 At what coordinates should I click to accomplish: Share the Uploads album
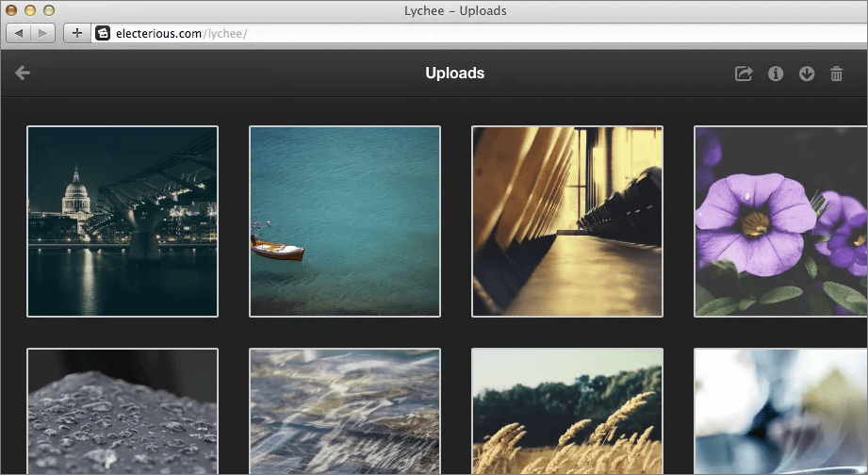[744, 74]
